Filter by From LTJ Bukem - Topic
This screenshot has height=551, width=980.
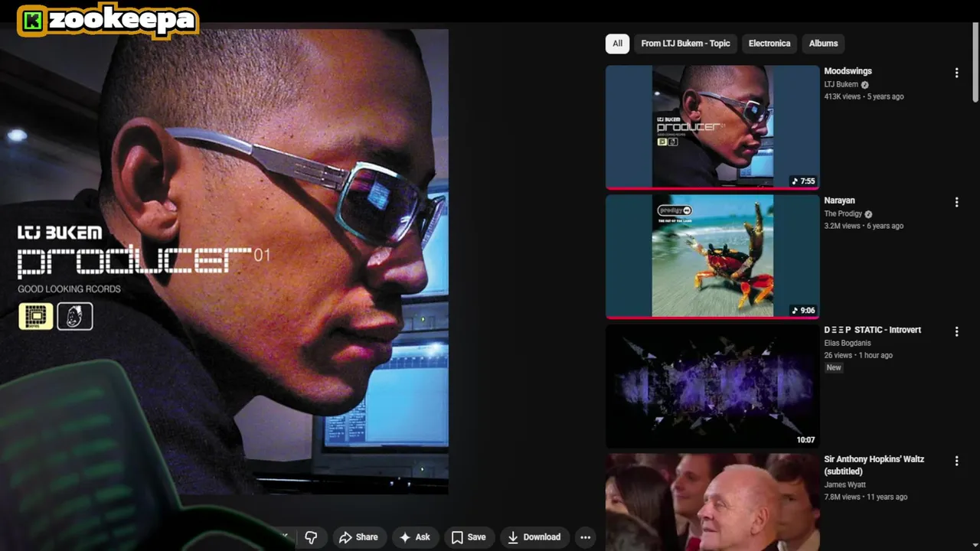click(685, 44)
